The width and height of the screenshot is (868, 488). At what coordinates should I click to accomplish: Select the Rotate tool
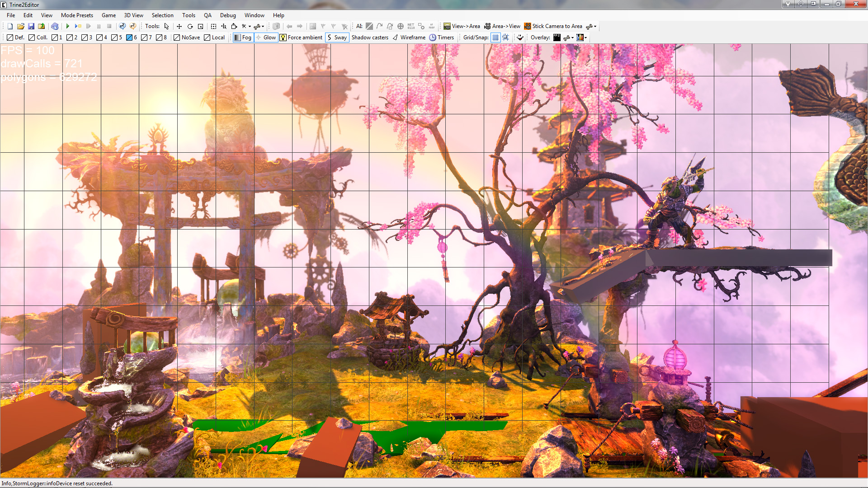190,26
